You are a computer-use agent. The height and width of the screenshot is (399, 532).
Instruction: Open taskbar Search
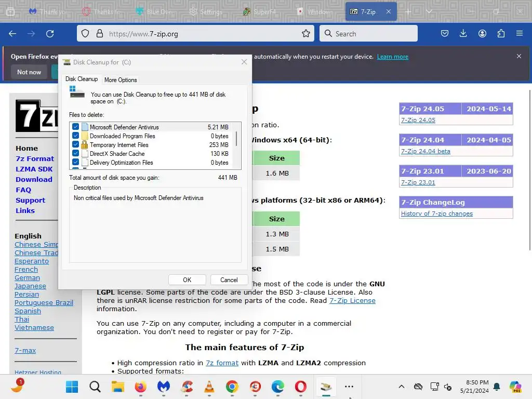tap(95, 387)
